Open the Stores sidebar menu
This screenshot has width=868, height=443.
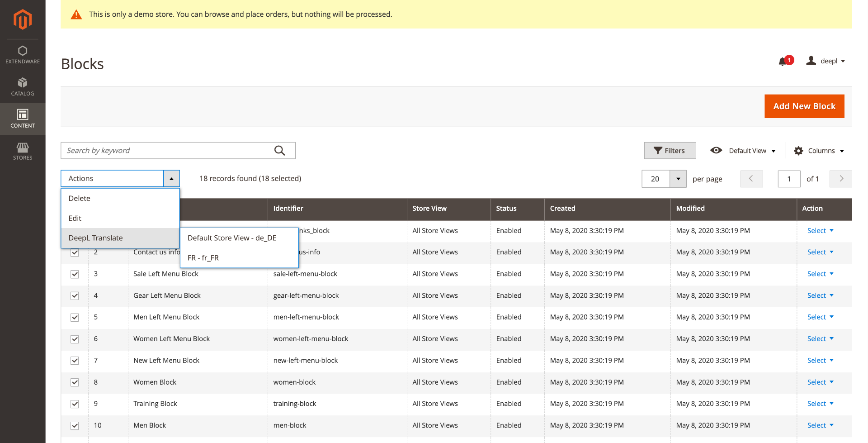pyautogui.click(x=23, y=151)
